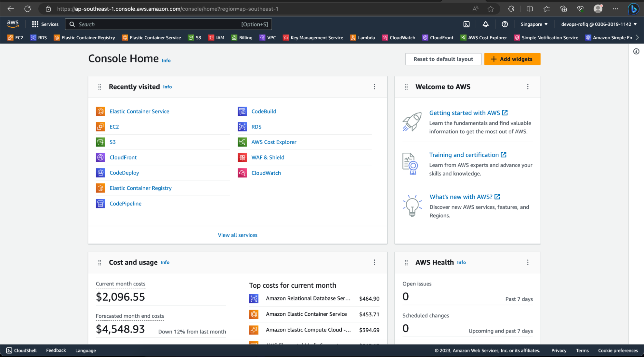
Task: Open Key Management Service favorite shortcut
Action: [313, 38]
